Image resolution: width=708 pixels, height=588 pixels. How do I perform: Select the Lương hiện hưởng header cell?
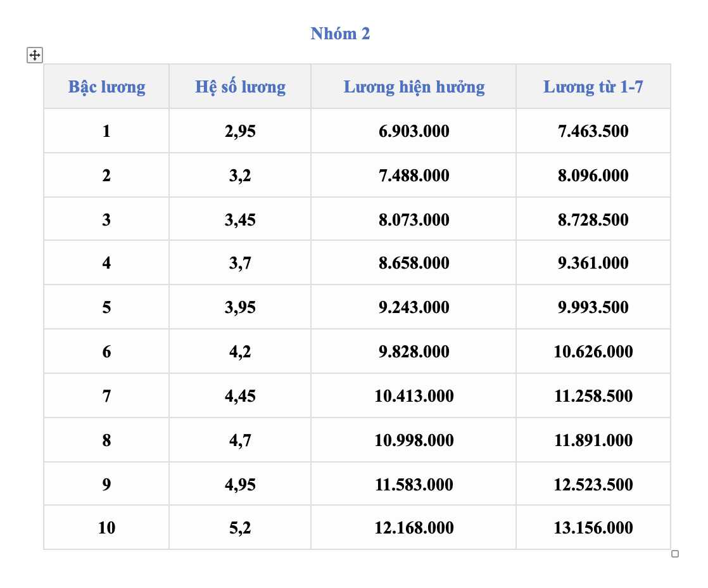pos(414,86)
